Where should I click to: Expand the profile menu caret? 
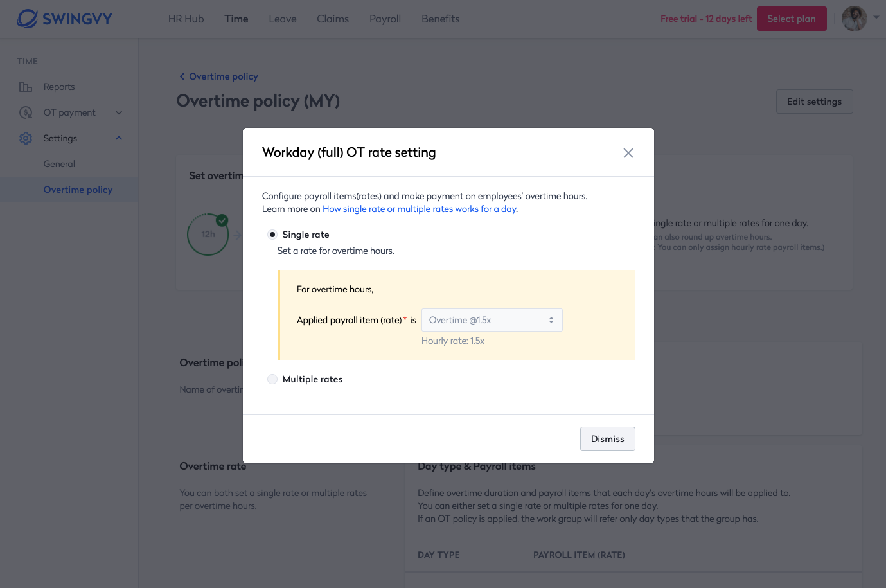pyautogui.click(x=876, y=18)
